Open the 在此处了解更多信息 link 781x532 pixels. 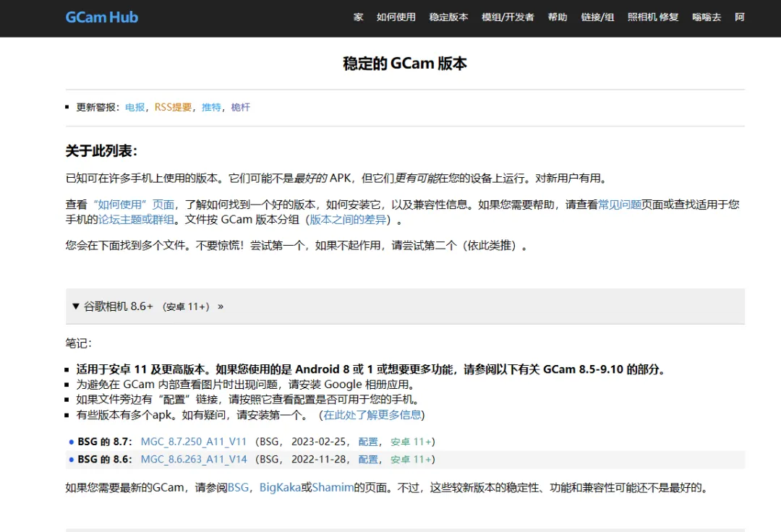[x=372, y=415]
